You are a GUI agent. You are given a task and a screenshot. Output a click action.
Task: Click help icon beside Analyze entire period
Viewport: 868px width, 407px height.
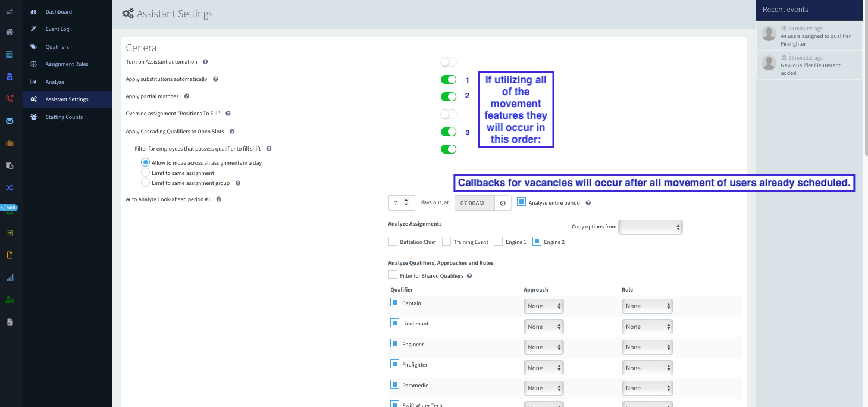pyautogui.click(x=588, y=203)
